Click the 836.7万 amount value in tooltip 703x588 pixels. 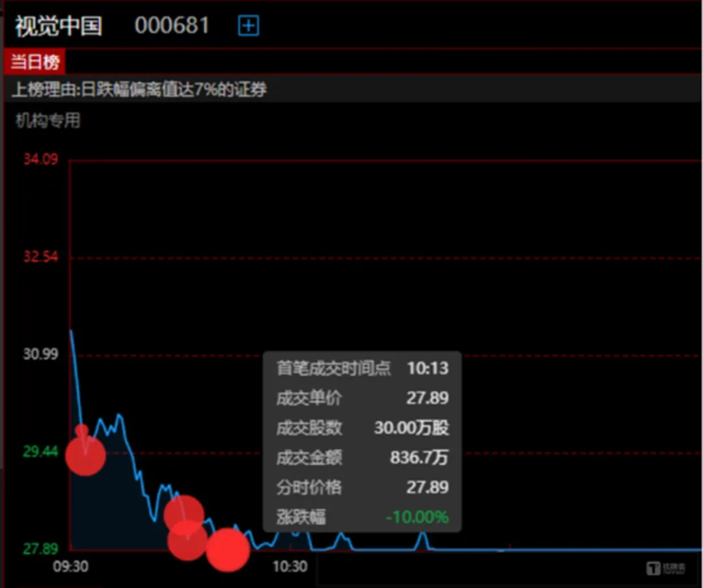(419, 458)
